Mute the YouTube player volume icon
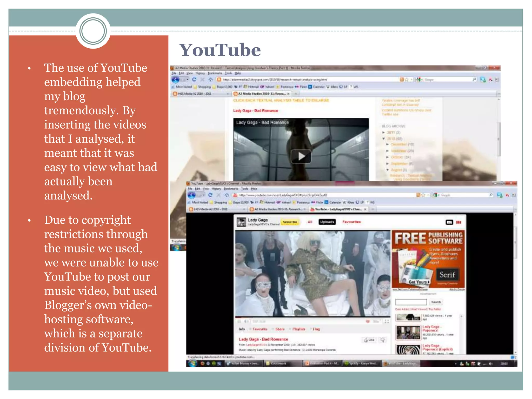Screen dimensions: 532x399 (246, 321)
